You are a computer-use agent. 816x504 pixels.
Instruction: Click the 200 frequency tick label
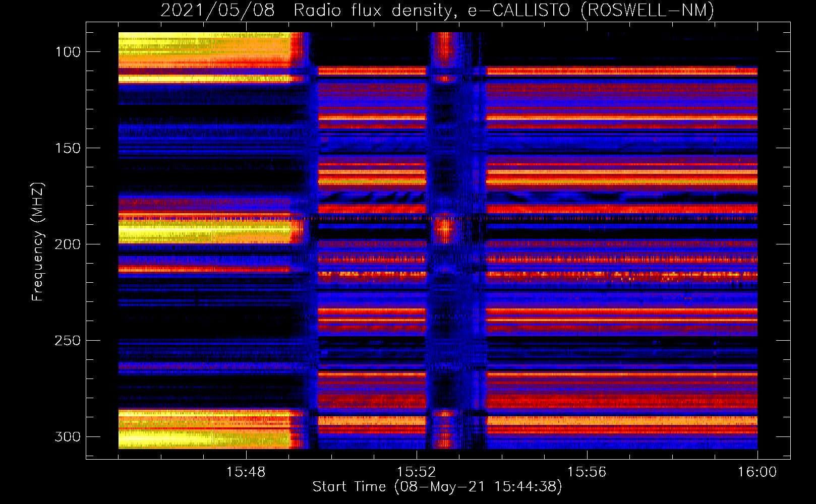[x=68, y=244]
